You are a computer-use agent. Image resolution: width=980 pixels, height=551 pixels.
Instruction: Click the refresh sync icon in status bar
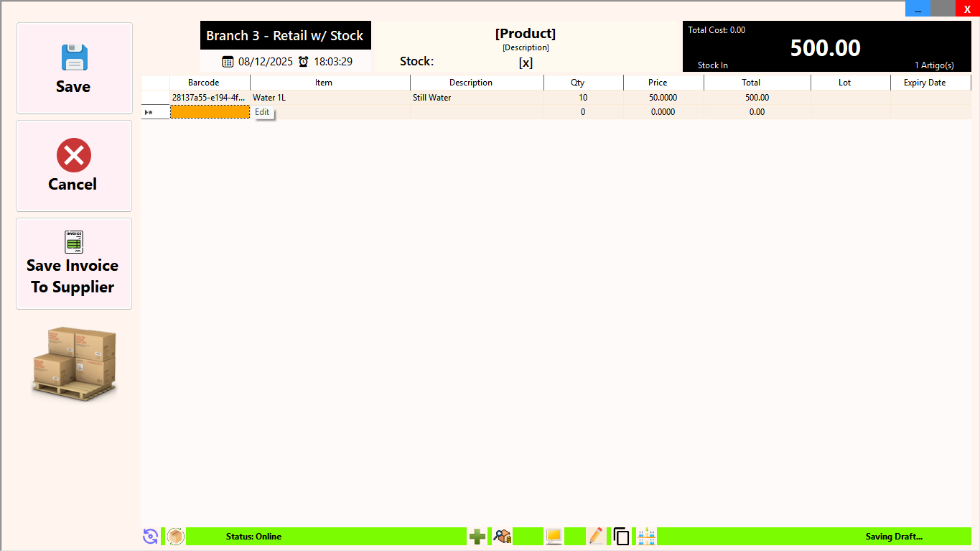click(150, 536)
